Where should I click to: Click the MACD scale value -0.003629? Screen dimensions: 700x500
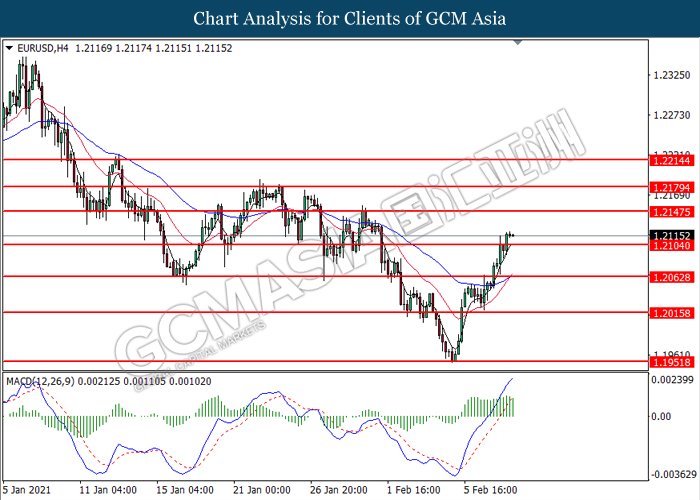tap(674, 474)
